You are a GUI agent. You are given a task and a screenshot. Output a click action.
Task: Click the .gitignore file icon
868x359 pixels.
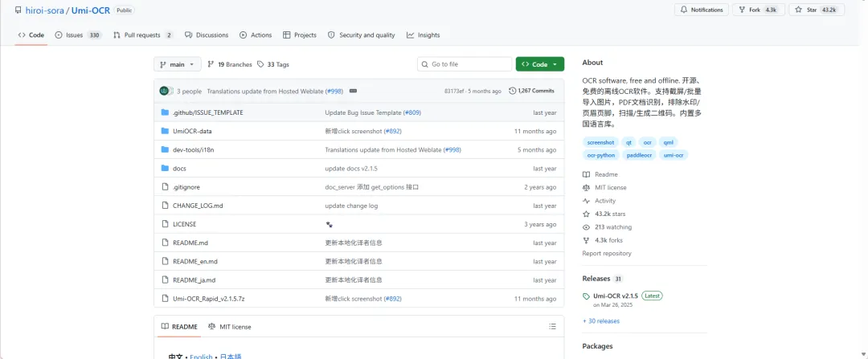[165, 187]
